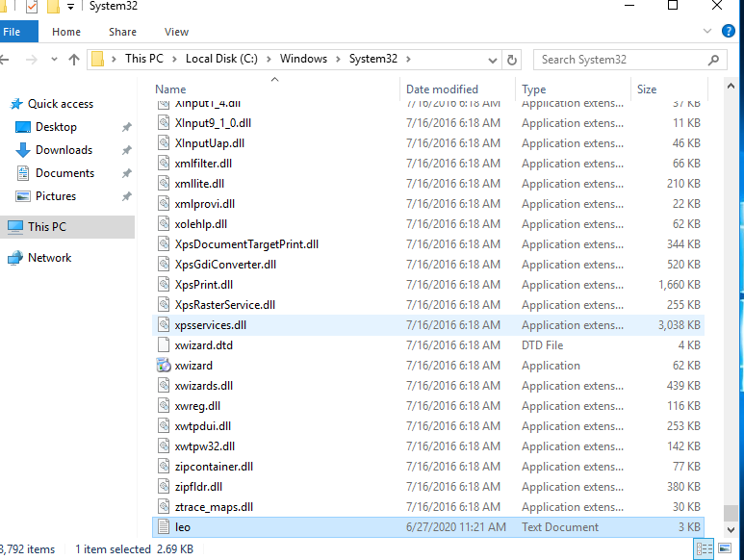744x560 pixels.
Task: Click the scrollbar up arrow
Action: (731, 87)
